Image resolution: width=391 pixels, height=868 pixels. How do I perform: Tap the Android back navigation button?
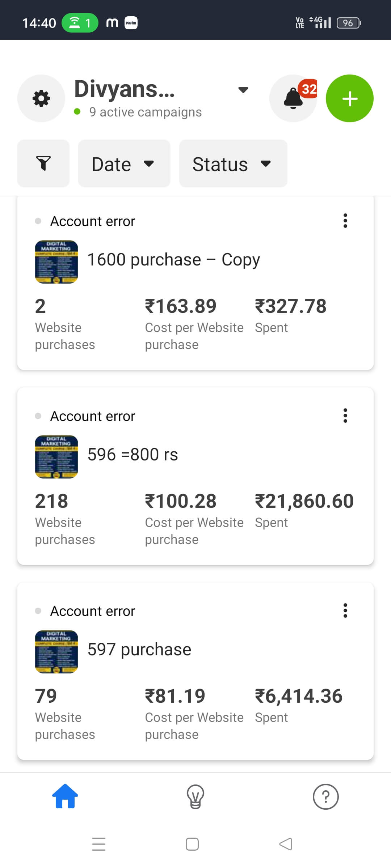[286, 844]
